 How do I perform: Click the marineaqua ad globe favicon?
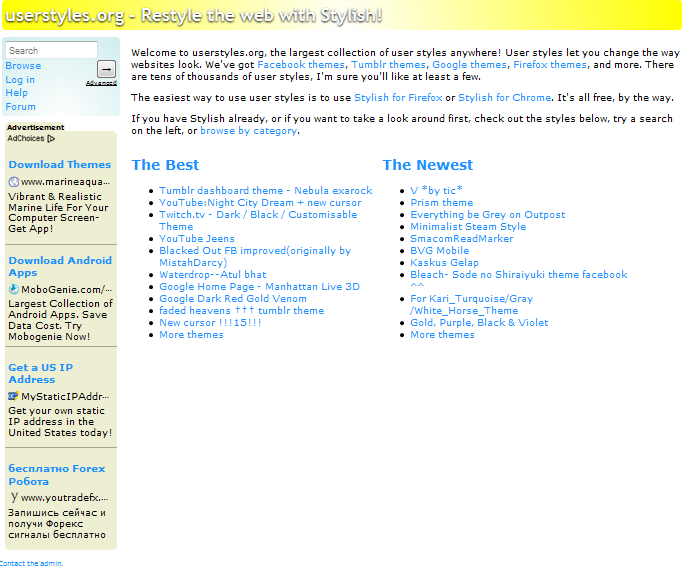pyautogui.click(x=14, y=182)
